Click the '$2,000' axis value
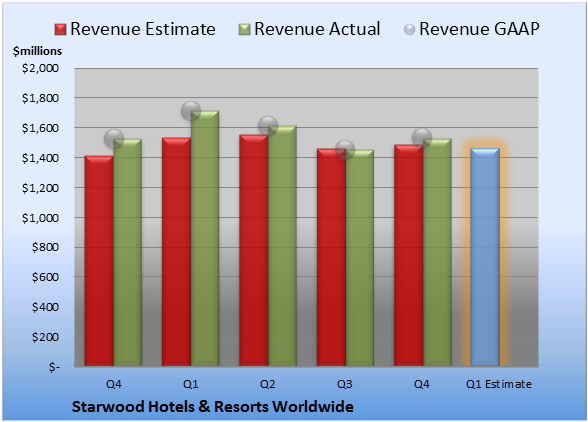This screenshot has height=422, width=588. pos(40,68)
